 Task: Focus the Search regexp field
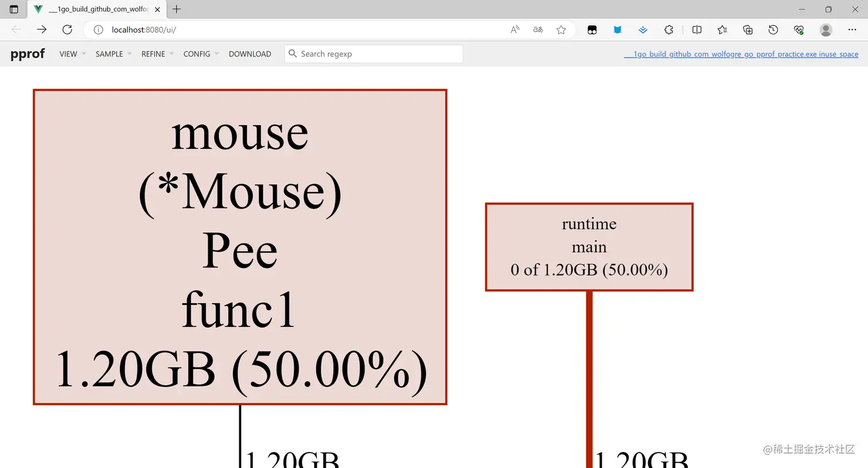tap(374, 54)
